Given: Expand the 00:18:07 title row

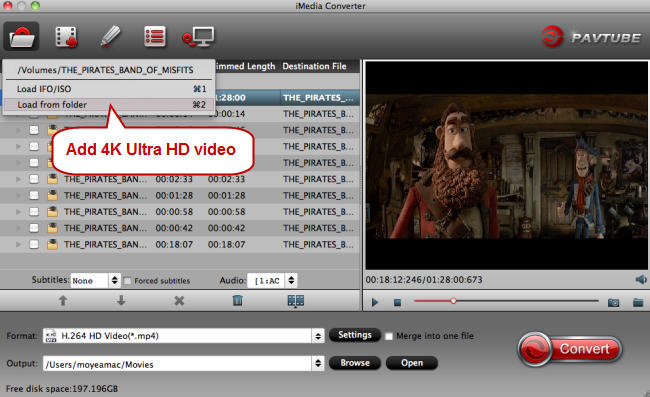Looking at the screenshot, I should [x=18, y=244].
